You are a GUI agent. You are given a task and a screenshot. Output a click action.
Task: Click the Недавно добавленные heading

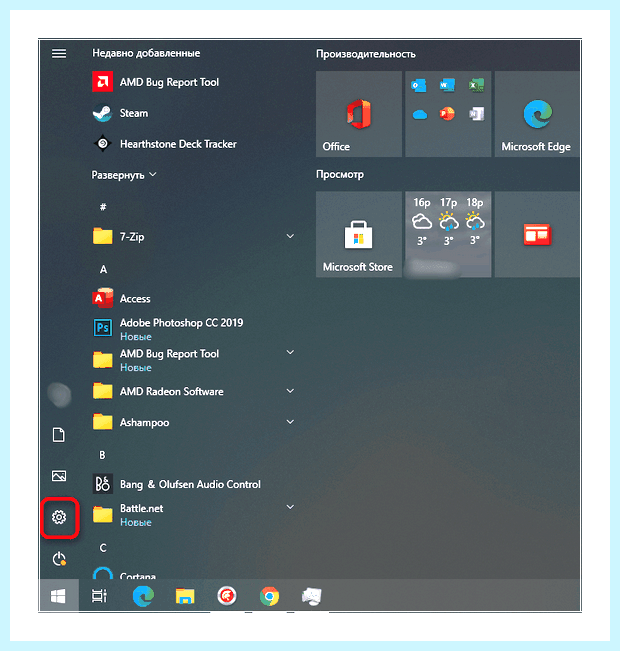(x=146, y=53)
